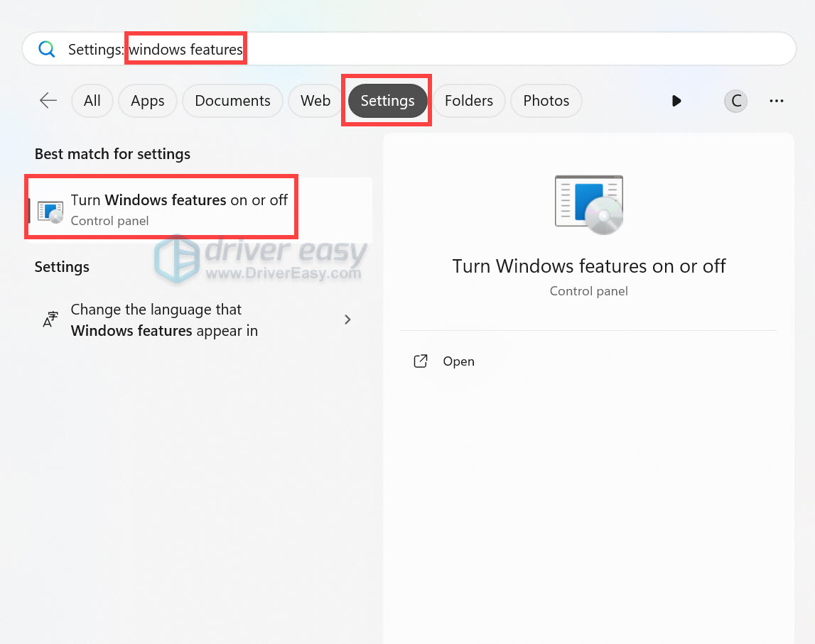Select the Settings filter tab

click(x=387, y=101)
